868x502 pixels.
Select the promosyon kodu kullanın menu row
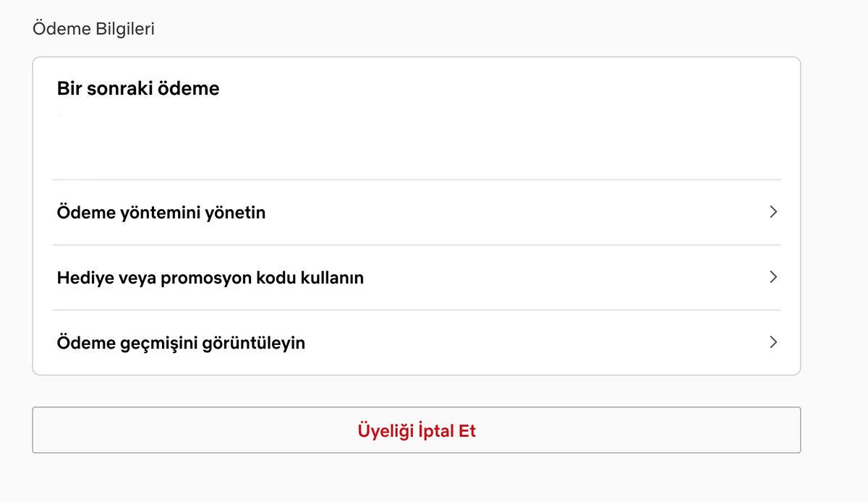tap(416, 278)
